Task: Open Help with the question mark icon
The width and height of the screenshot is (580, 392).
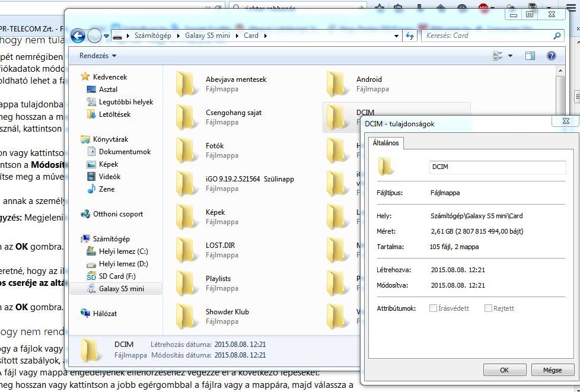Action: (551, 56)
